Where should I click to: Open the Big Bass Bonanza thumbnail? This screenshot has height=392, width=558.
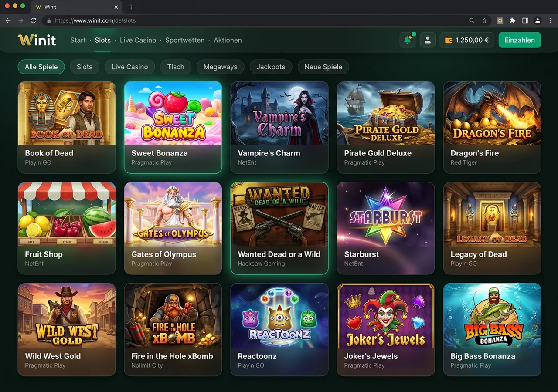(492, 316)
